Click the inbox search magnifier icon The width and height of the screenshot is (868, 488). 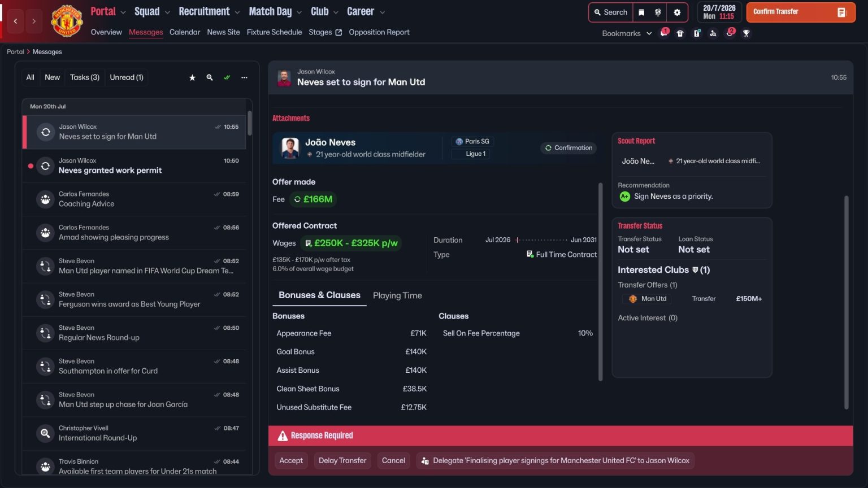[x=210, y=77]
